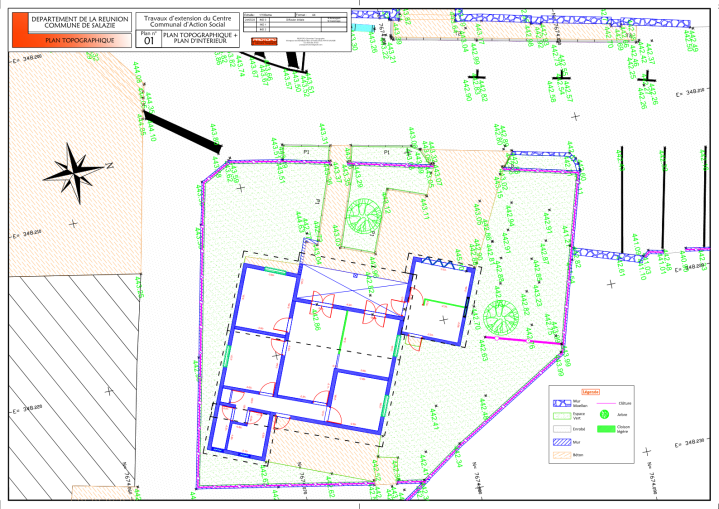Click the 443.23 elevation label
Viewport: 719px width, 509px height.
538,296
